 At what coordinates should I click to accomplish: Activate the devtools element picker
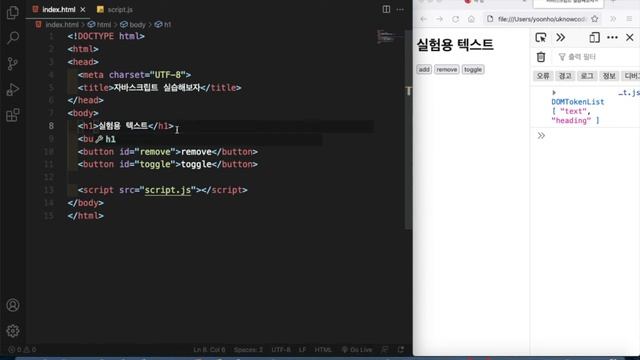541,38
